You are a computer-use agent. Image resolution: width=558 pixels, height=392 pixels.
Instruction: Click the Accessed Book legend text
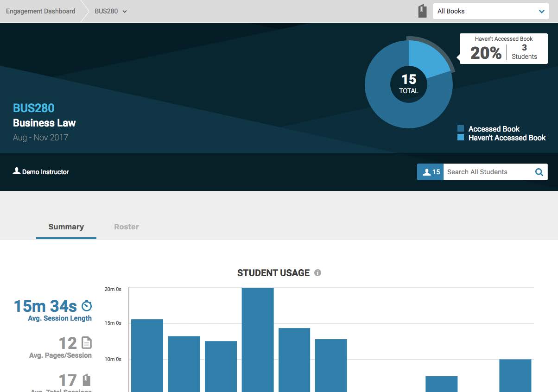tap(494, 129)
